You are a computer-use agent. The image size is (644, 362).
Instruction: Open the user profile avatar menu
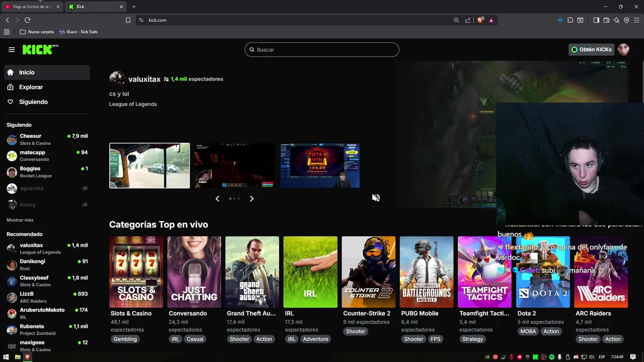623,49
